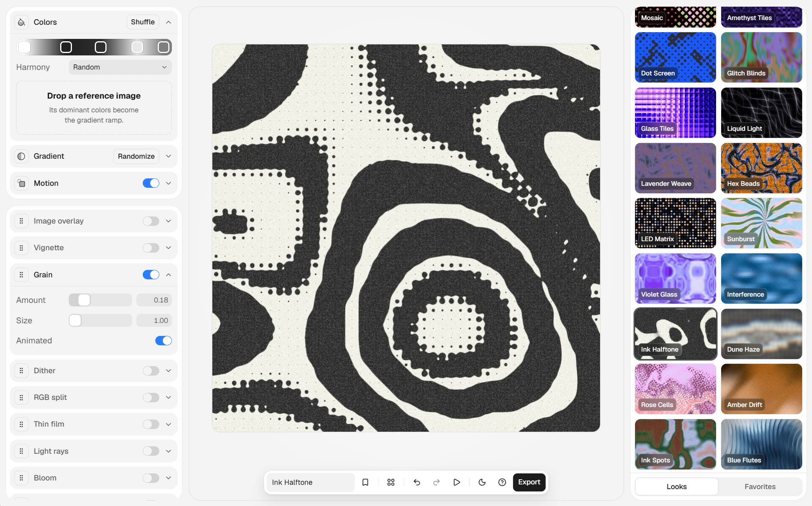The height and width of the screenshot is (506, 812).
Task: Select the first white color stop swatch
Action: click(24, 47)
